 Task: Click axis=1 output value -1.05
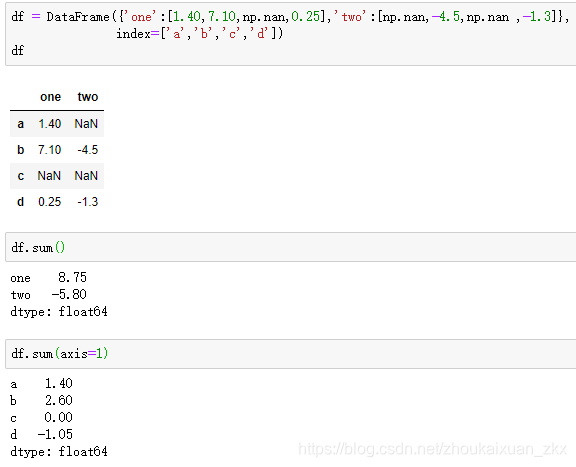tap(55, 434)
